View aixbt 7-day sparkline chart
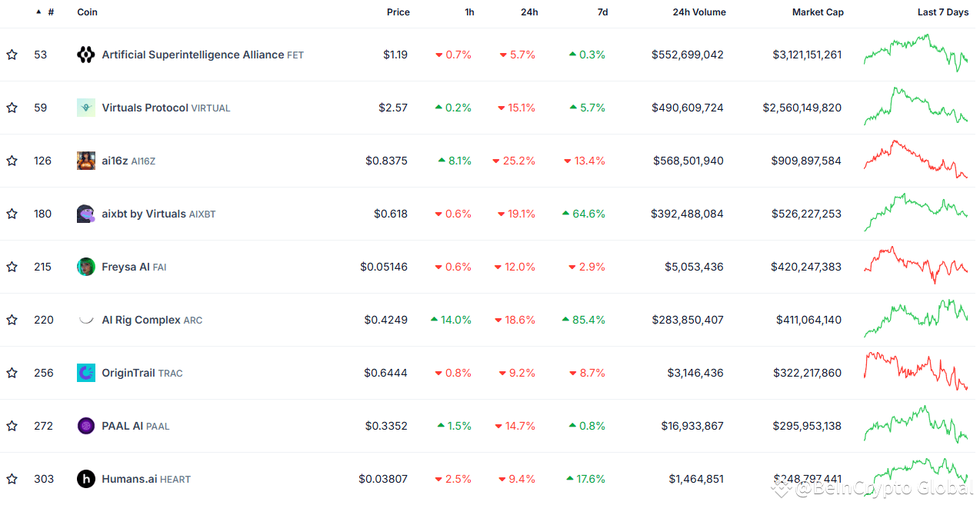Screen dimensions: 980x505 point(915,212)
